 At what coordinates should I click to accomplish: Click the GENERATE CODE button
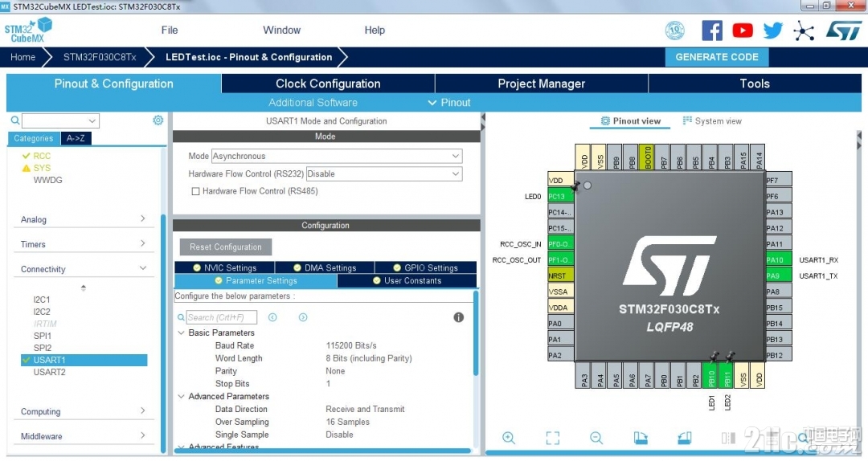tap(717, 57)
